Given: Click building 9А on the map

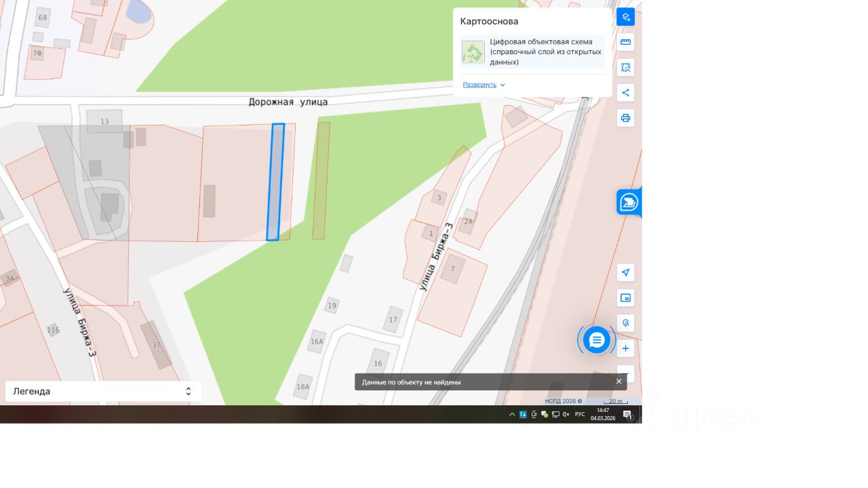Looking at the screenshot, I should (9, 278).
